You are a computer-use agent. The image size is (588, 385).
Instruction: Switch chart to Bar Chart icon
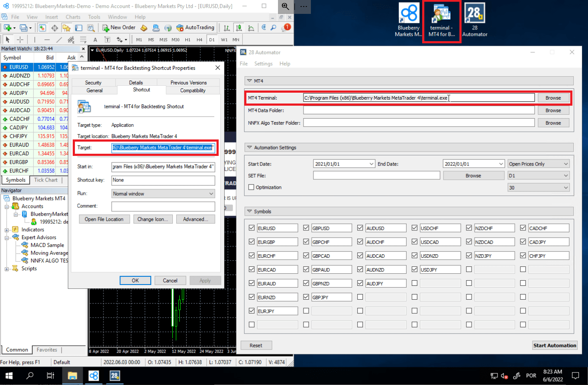226,28
